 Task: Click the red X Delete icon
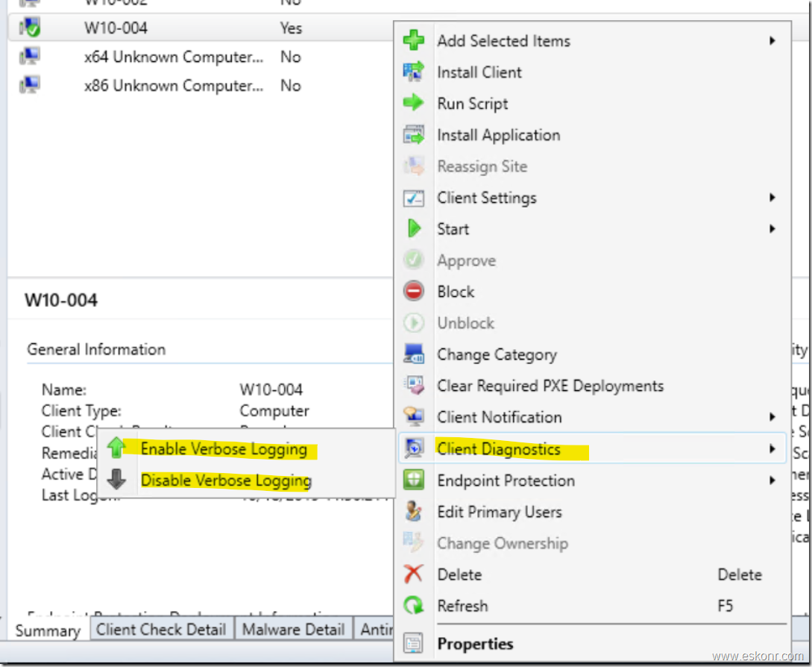tap(415, 574)
